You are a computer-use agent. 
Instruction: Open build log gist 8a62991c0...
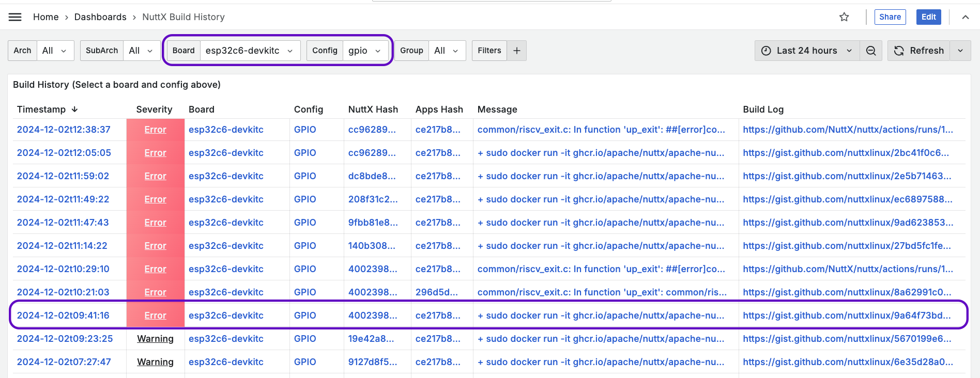[847, 292]
